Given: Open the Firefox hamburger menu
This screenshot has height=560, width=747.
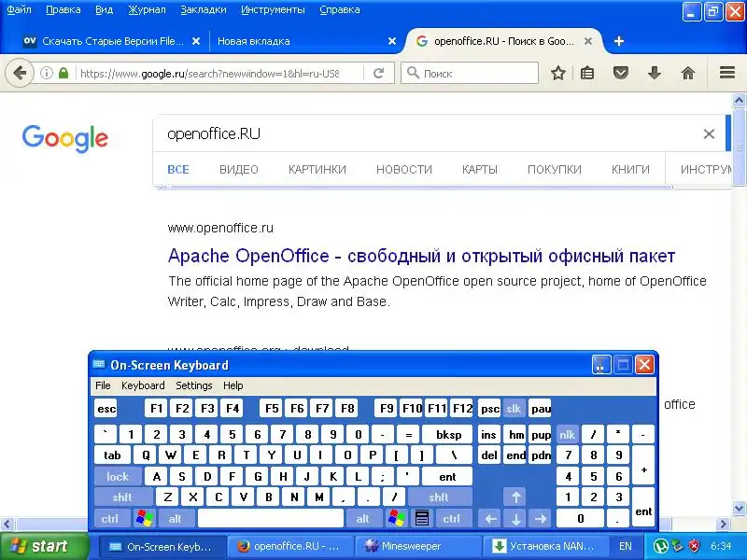Looking at the screenshot, I should pos(727,73).
